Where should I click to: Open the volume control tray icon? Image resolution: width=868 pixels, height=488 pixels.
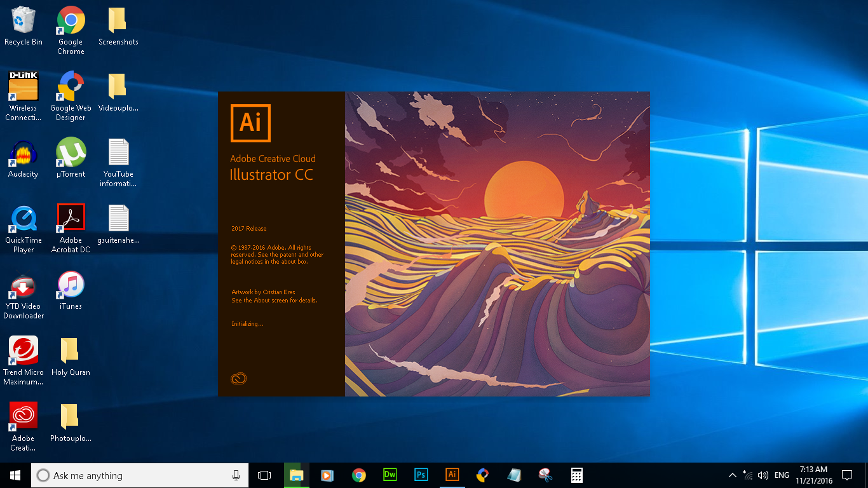tap(763, 475)
